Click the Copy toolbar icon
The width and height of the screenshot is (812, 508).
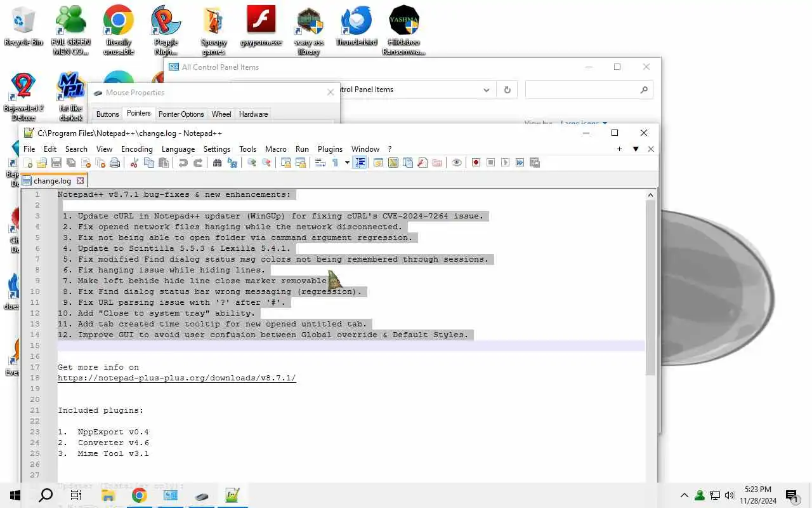149,163
